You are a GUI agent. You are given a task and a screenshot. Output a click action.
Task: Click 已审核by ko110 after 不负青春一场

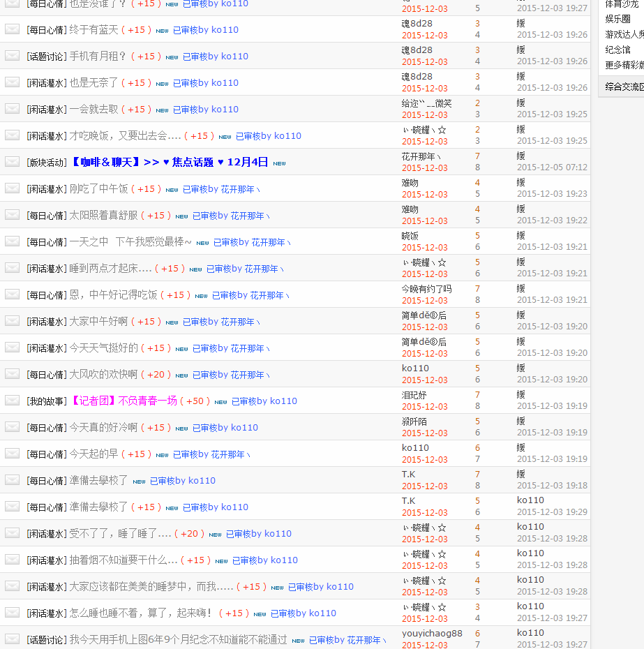264,401
